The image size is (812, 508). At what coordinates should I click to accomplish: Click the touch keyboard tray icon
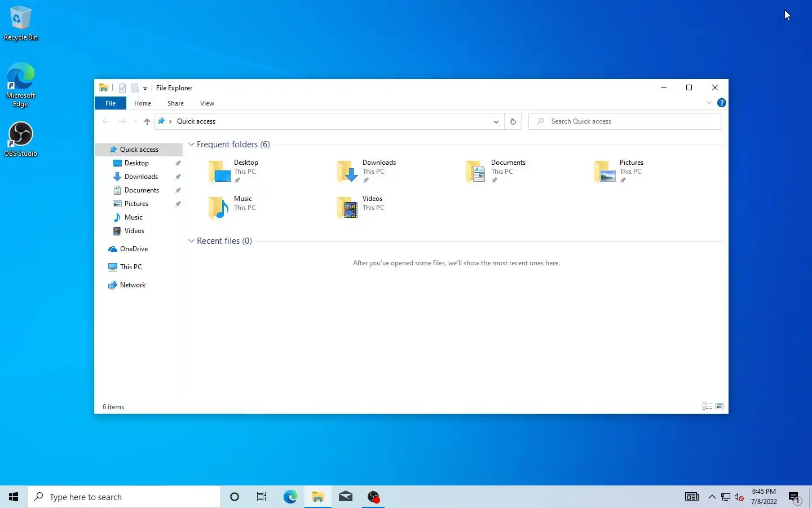(692, 497)
